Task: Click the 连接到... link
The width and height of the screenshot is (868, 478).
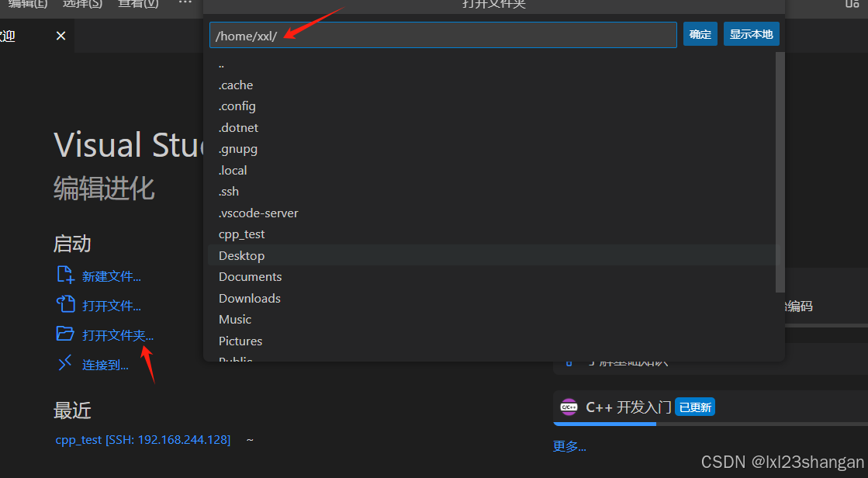Action: (105, 365)
